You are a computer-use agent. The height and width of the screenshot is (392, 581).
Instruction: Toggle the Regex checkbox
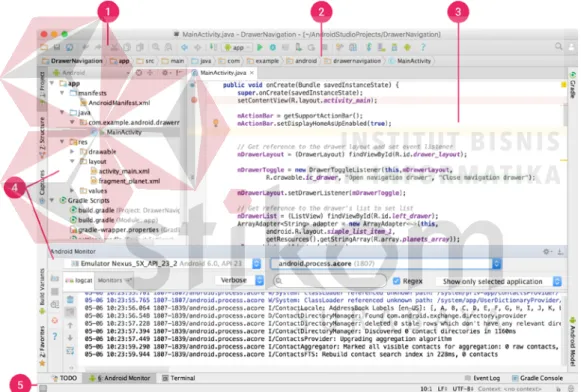(x=396, y=281)
